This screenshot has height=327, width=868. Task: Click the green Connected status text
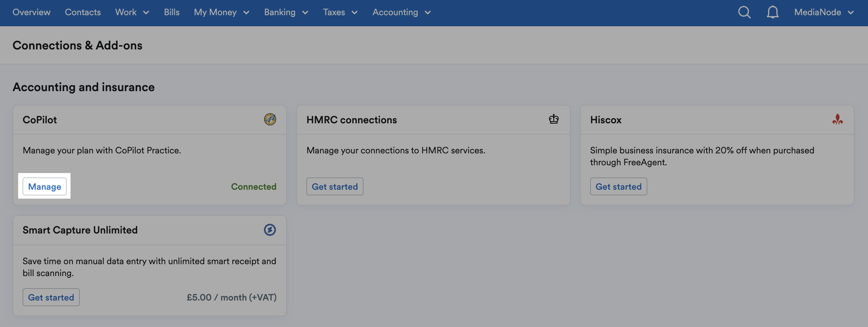[x=253, y=187]
